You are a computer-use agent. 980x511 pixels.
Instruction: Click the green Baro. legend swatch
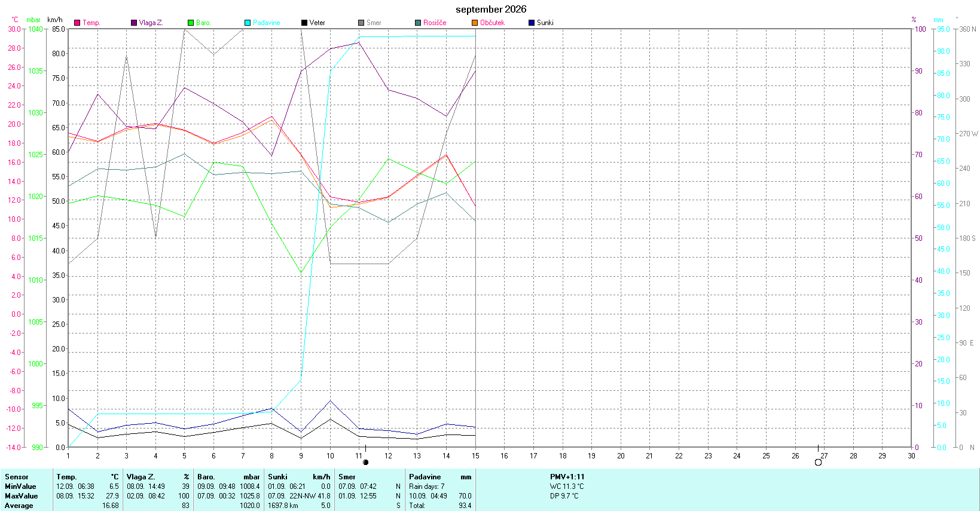pos(191,23)
